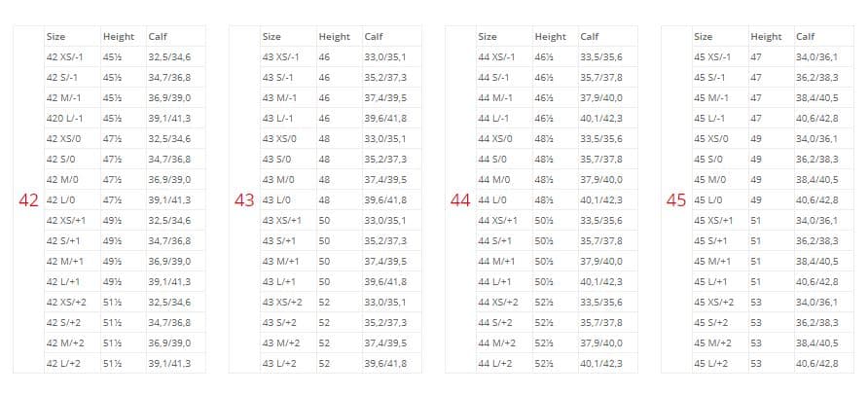The width and height of the screenshot is (868, 396).
Task: Select the '44 XS/-1' size cell
Action: point(498,57)
